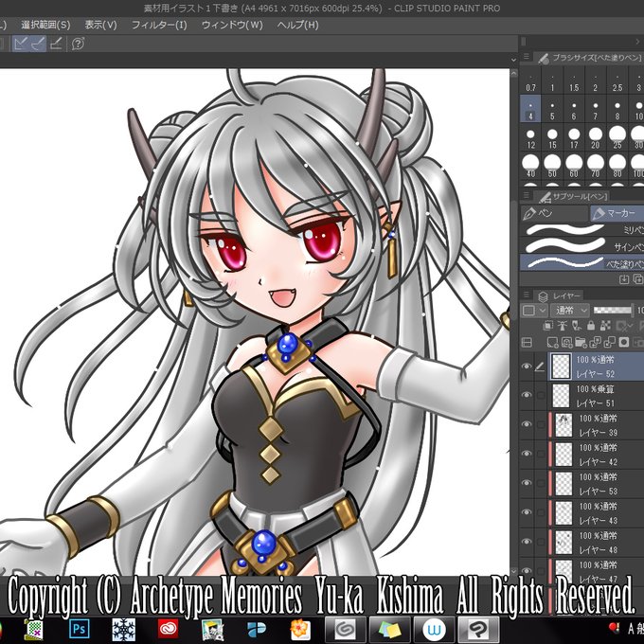Select the レイヤー 39 thumbnail
644x644 pixels.
coord(563,424)
